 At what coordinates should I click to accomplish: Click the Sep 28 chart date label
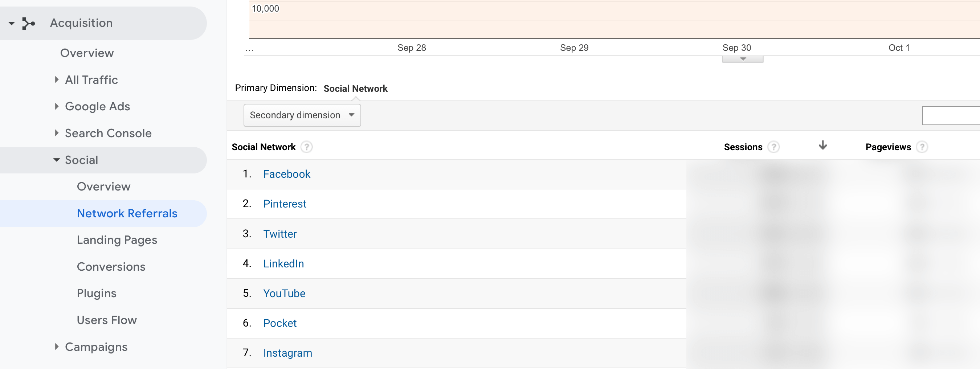(x=411, y=48)
